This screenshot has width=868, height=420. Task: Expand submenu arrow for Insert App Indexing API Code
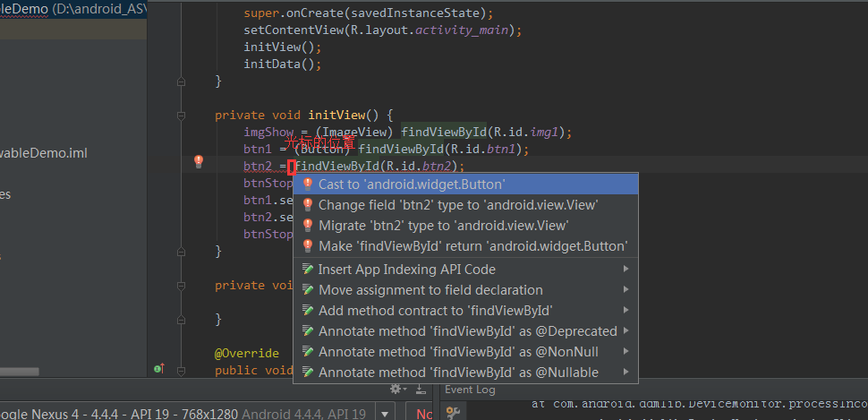click(626, 270)
